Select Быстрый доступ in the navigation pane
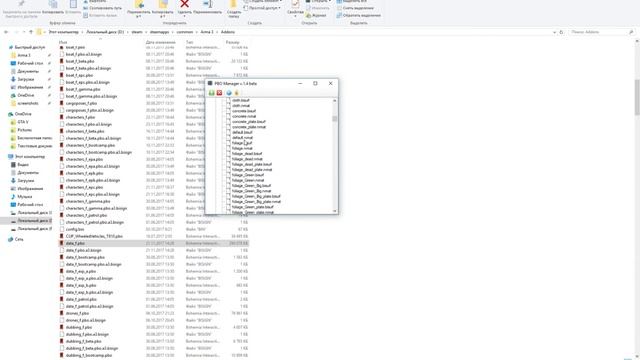The width and height of the screenshot is (640, 360). point(30,47)
